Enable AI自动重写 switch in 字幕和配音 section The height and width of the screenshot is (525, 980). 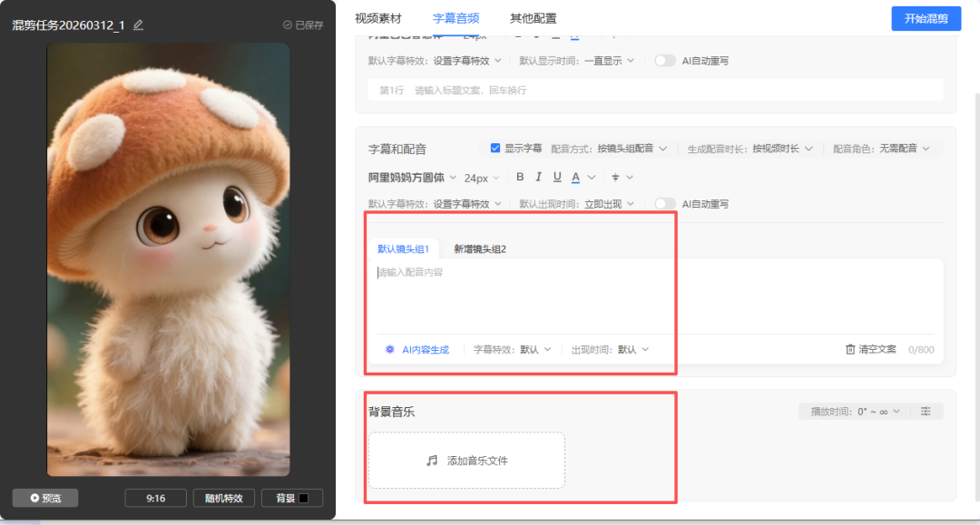click(x=665, y=204)
